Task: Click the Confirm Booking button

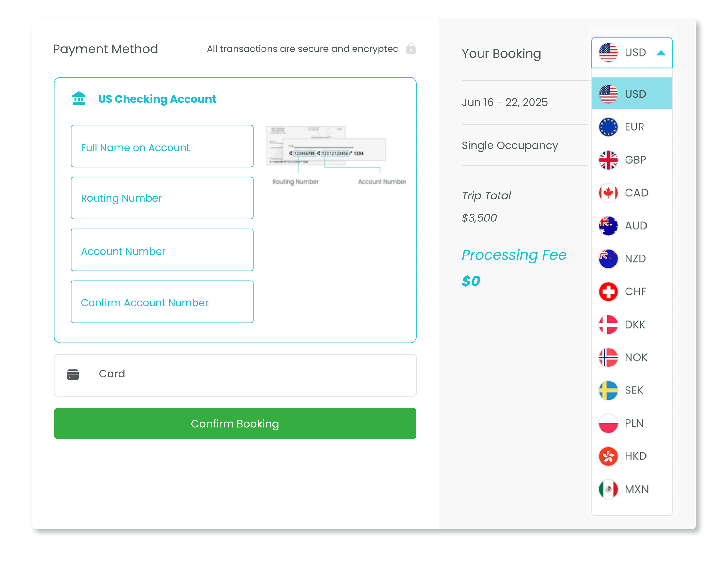Action: (235, 424)
